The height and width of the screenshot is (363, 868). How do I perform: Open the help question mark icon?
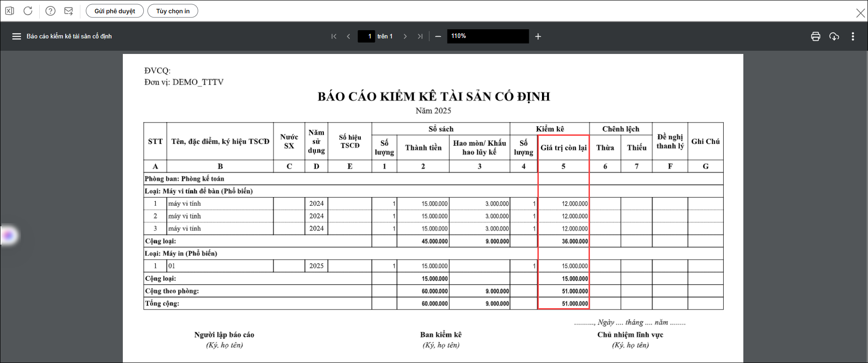pos(50,11)
